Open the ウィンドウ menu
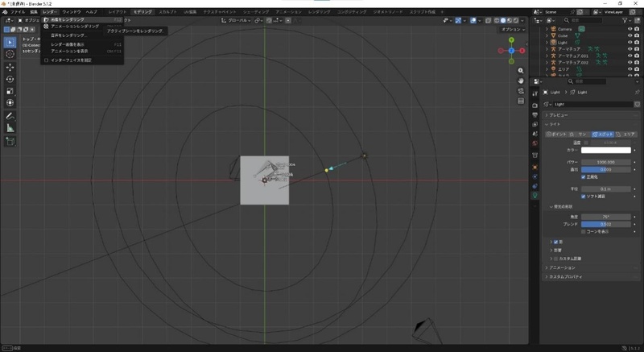Screen dimensions: 644x352 [72, 12]
